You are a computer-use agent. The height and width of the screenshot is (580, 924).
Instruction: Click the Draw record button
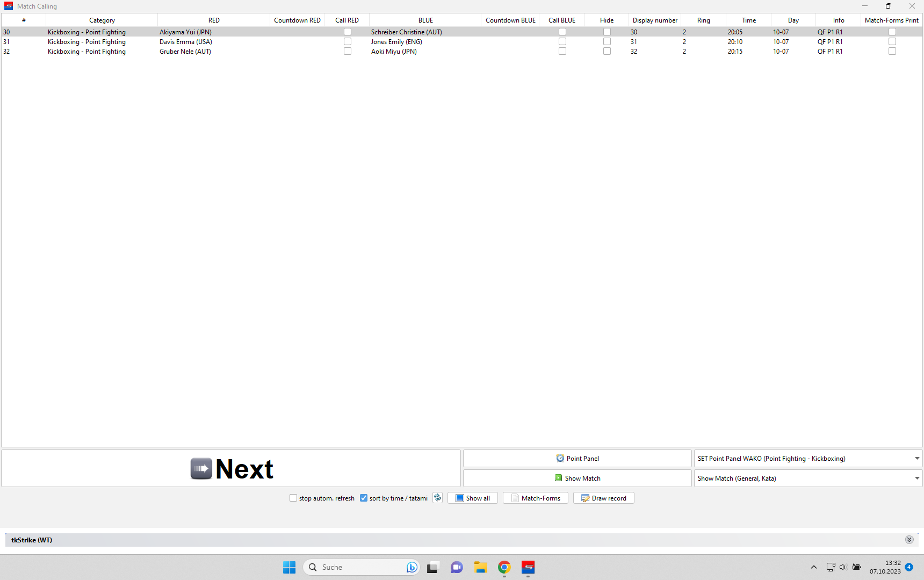pos(604,498)
